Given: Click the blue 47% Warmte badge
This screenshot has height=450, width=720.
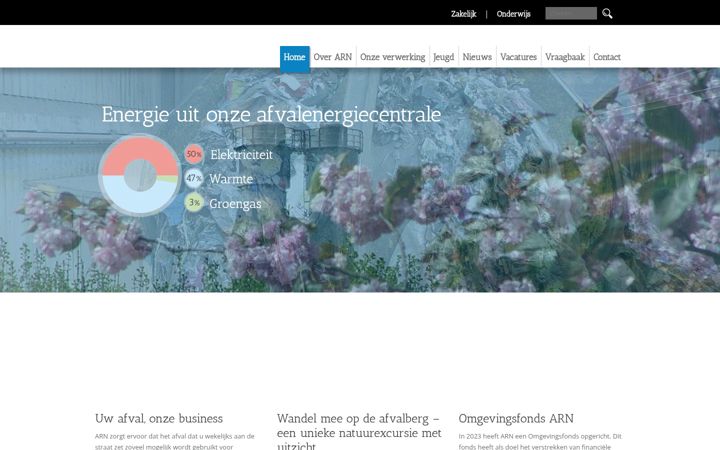Looking at the screenshot, I should (194, 178).
